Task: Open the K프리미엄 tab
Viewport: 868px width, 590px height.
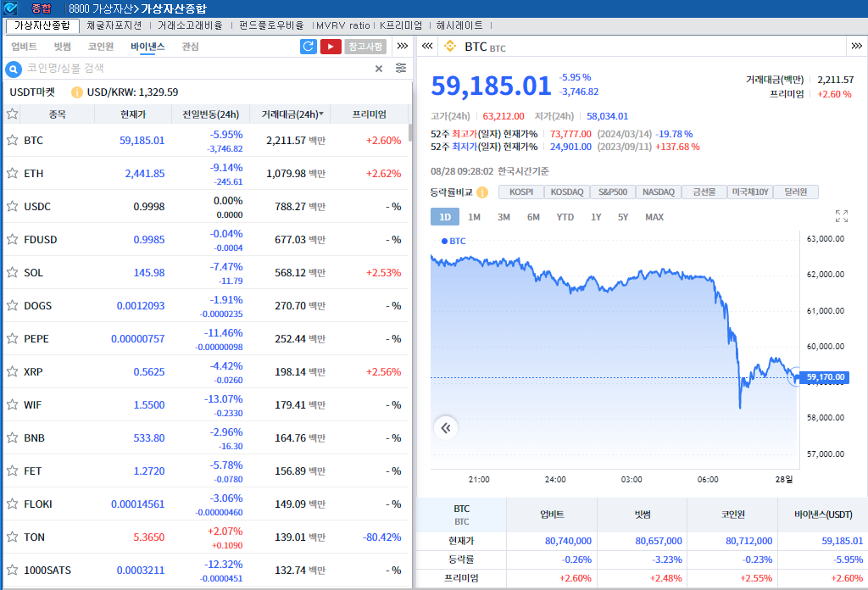Action: pos(401,25)
